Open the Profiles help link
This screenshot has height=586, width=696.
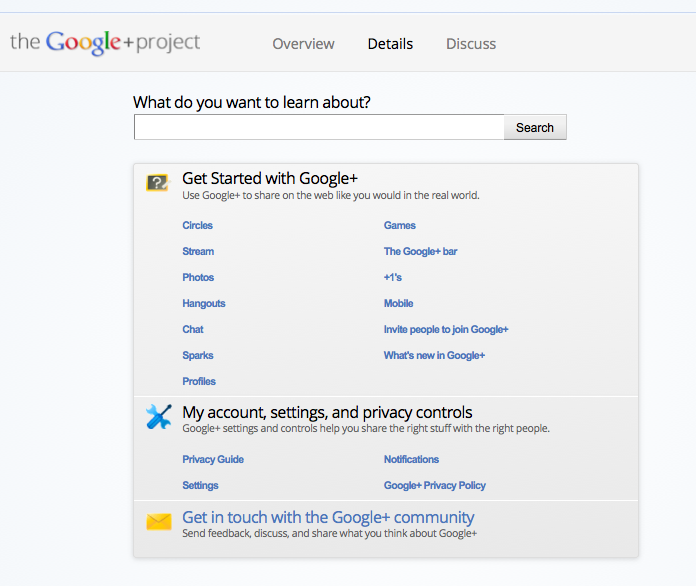199,381
